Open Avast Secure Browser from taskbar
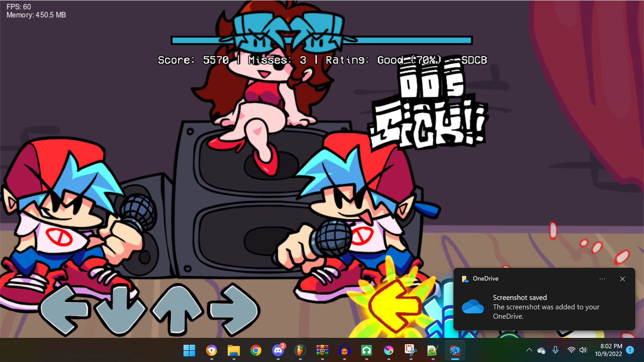The height and width of the screenshot is (362, 644). pyautogui.click(x=211, y=351)
